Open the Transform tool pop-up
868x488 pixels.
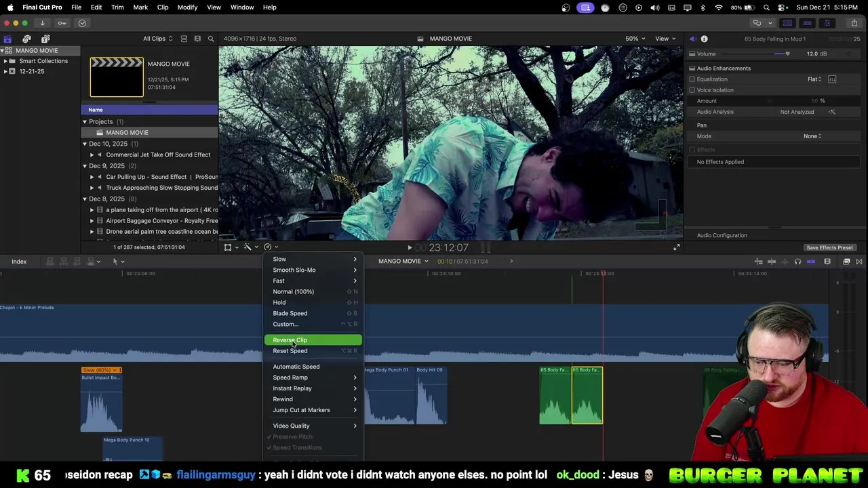(230, 247)
